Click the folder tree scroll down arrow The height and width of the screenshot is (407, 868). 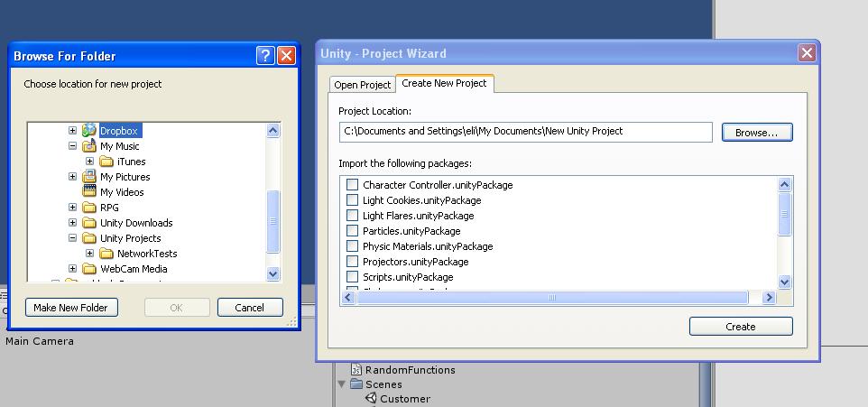tap(272, 273)
